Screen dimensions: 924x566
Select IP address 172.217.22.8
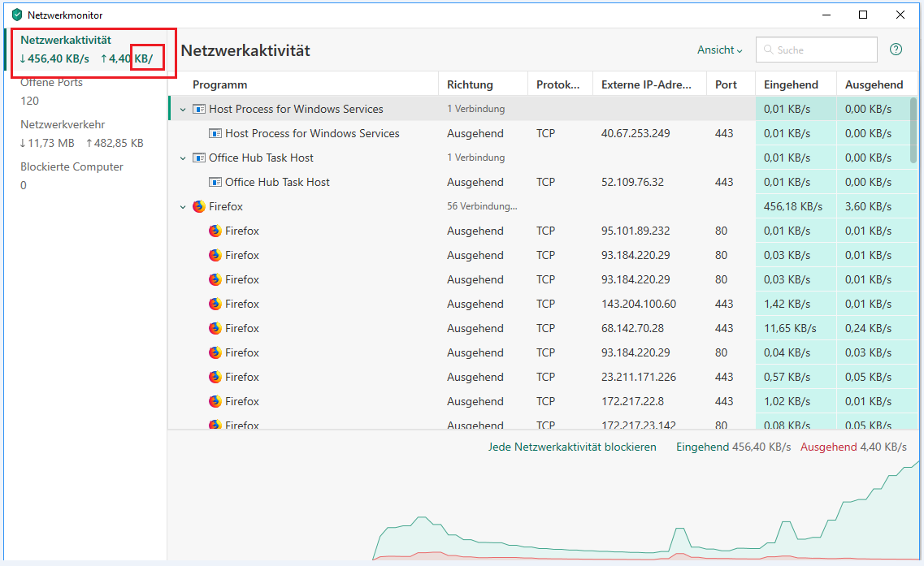point(632,401)
